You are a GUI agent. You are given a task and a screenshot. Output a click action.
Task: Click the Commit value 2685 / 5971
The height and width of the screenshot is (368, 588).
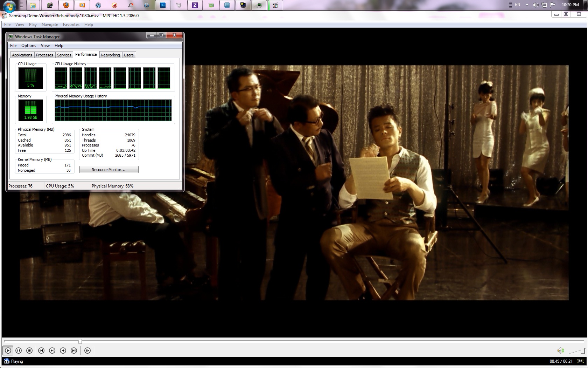point(125,155)
